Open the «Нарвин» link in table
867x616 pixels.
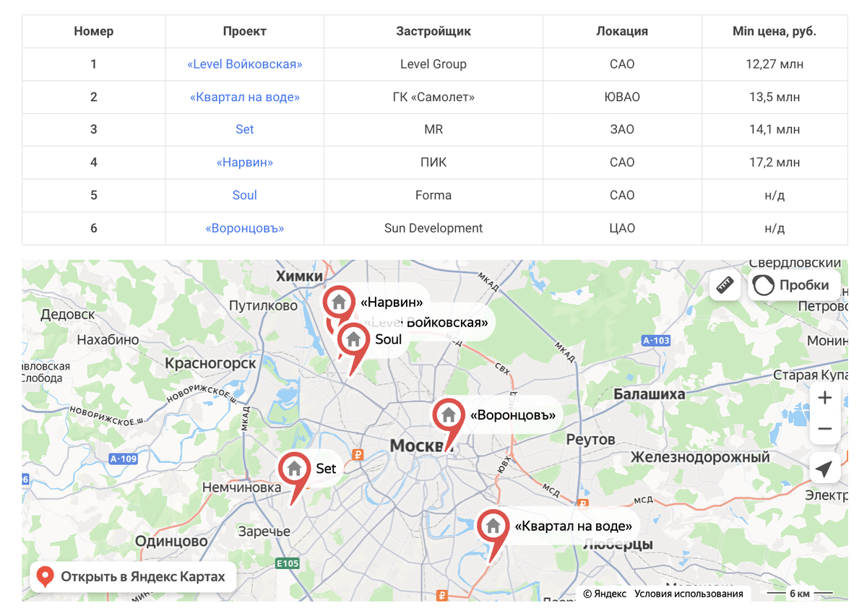[245, 162]
